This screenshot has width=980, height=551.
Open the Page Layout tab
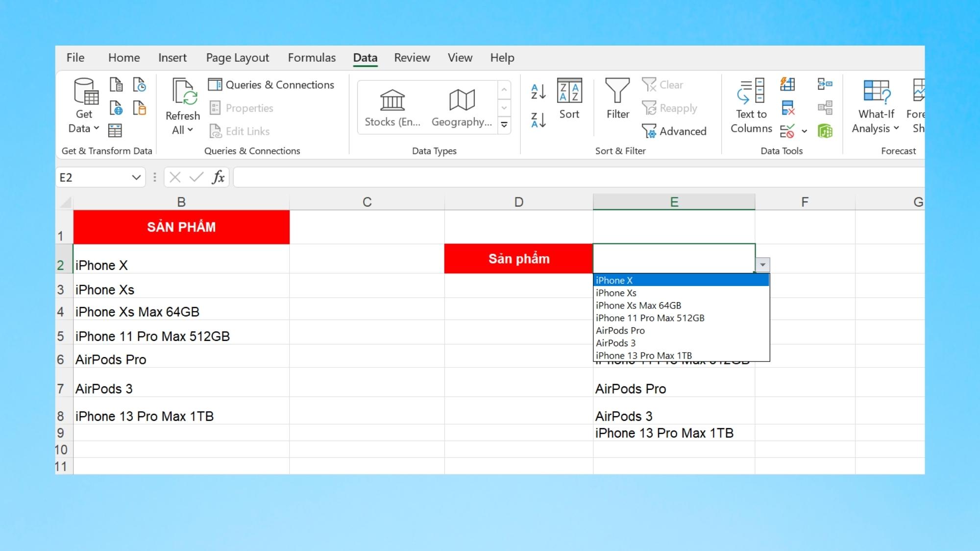tap(237, 58)
